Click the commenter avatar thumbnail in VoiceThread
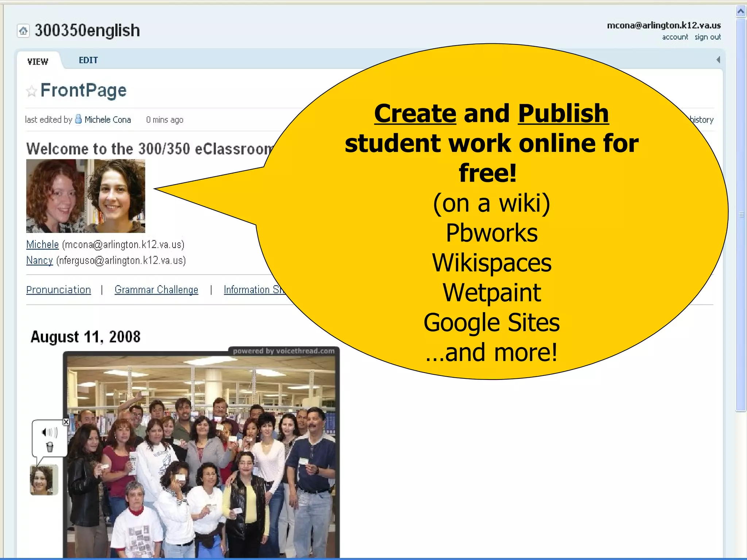This screenshot has height=560, width=747. click(x=44, y=480)
